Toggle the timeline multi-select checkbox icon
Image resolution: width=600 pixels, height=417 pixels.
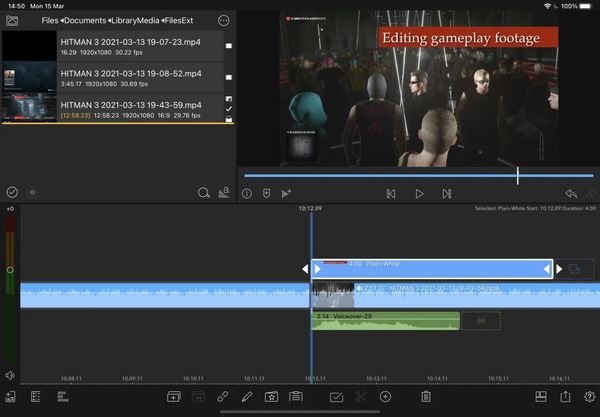tap(336, 397)
